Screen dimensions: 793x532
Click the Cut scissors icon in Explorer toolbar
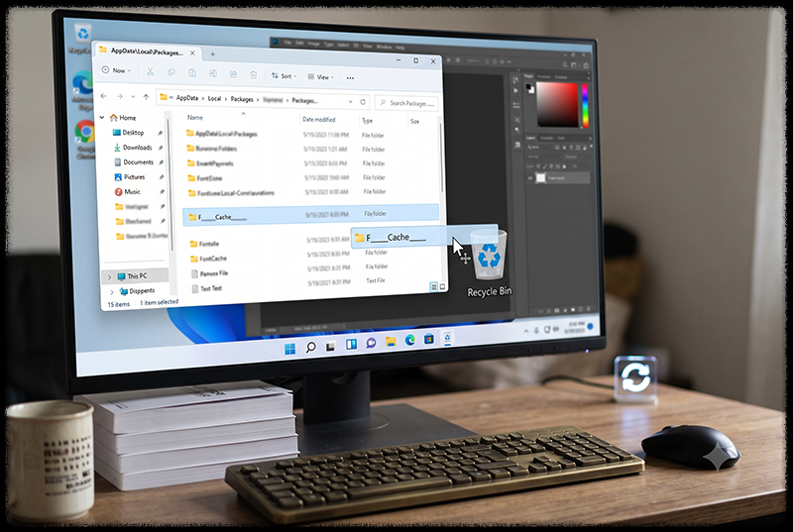pyautogui.click(x=151, y=71)
